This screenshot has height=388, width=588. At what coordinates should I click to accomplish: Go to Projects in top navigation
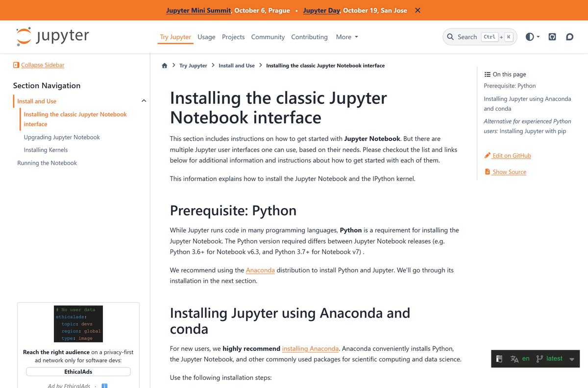pyautogui.click(x=233, y=37)
